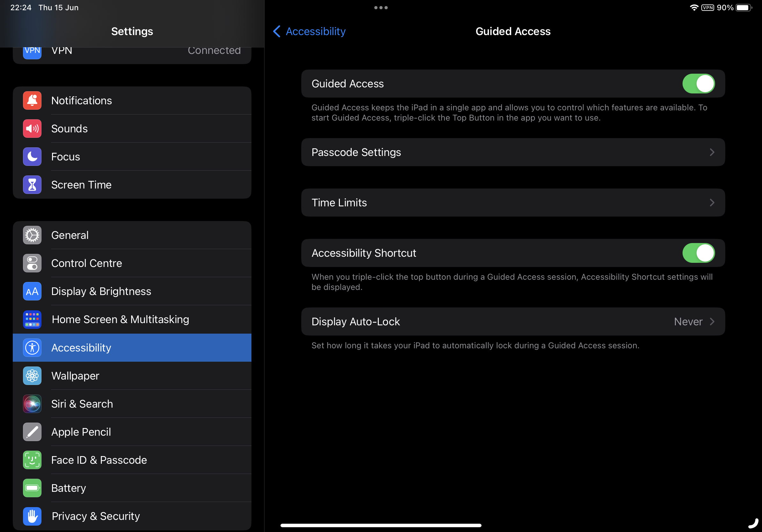Tap the Apple Pencil icon
The width and height of the screenshot is (762, 532).
click(x=32, y=432)
